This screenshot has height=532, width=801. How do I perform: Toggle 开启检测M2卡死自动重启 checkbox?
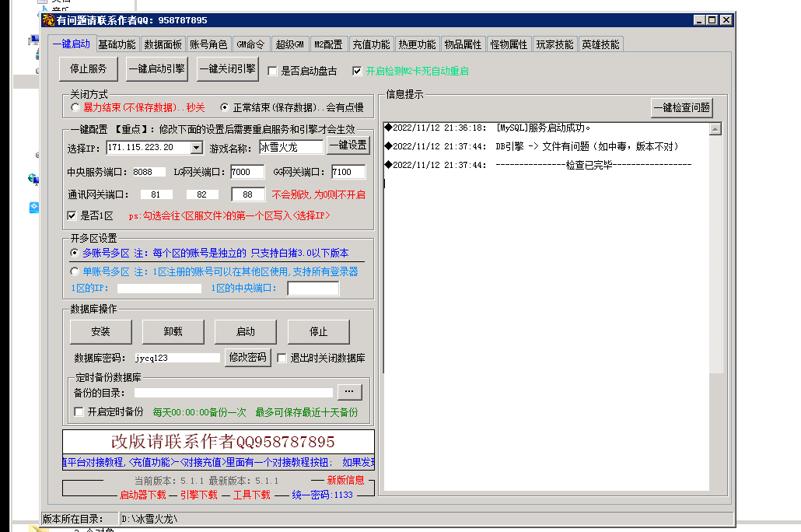[357, 71]
